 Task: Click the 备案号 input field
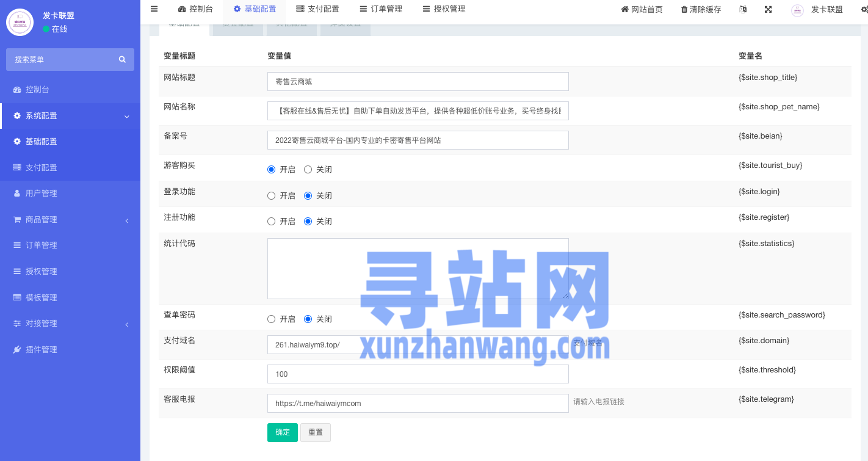[418, 140]
